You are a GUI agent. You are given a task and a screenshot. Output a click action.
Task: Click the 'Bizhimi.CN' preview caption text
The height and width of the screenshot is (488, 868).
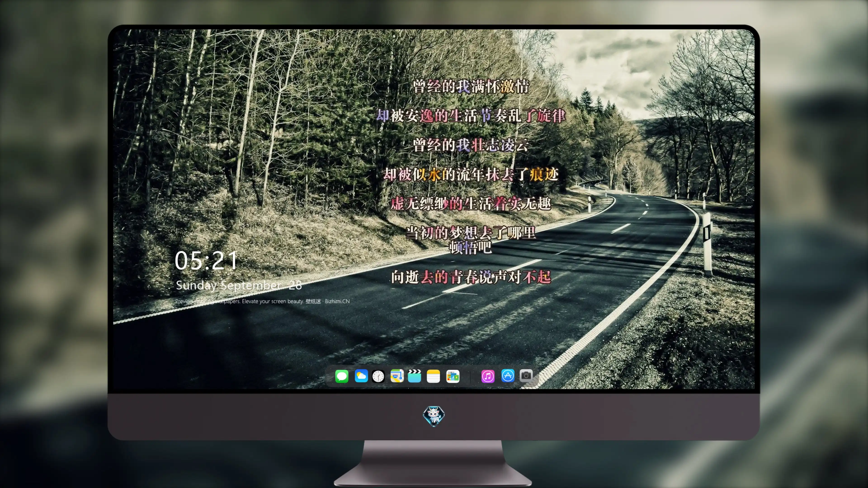(x=262, y=301)
